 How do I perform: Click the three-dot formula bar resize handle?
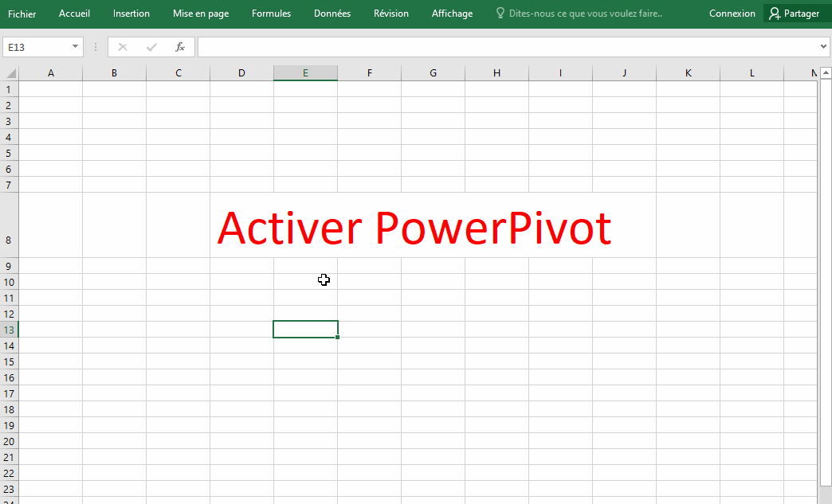[x=96, y=47]
